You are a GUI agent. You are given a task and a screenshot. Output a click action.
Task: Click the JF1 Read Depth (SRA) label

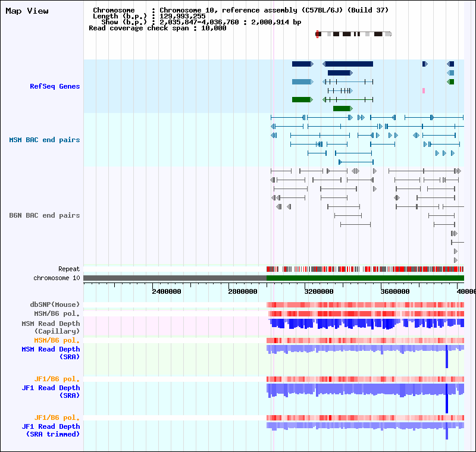(51, 391)
